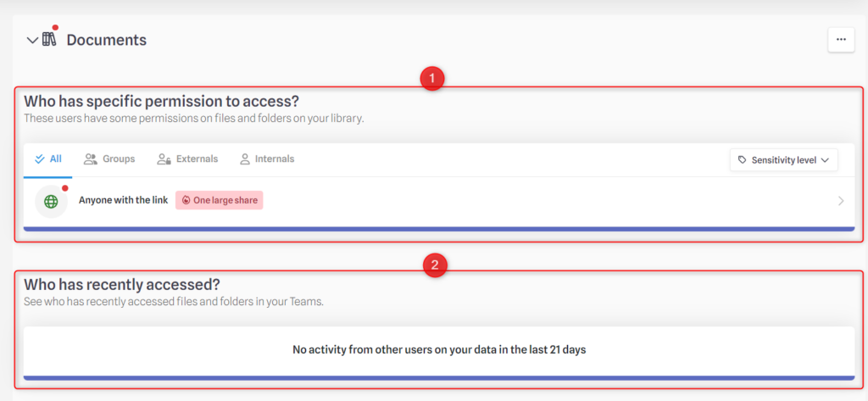Open the Sensitivity level dropdown
The width and height of the screenshot is (868, 401).
[x=784, y=159]
